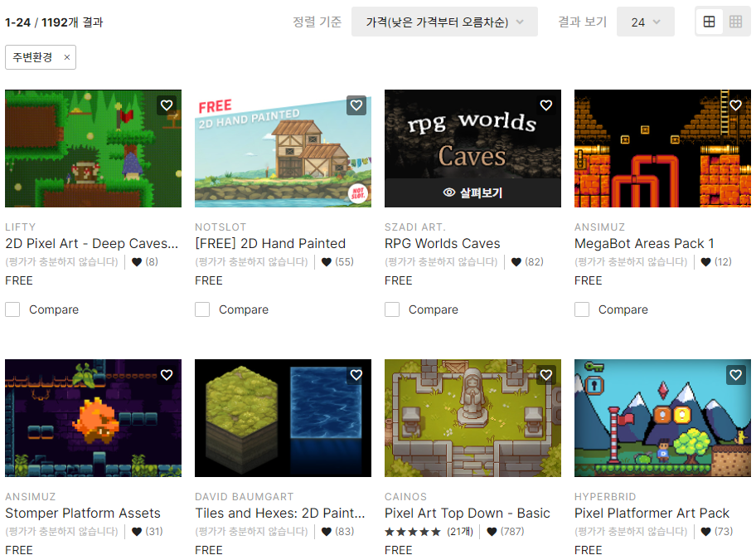Visit publisher LIFTY page

tap(20, 227)
